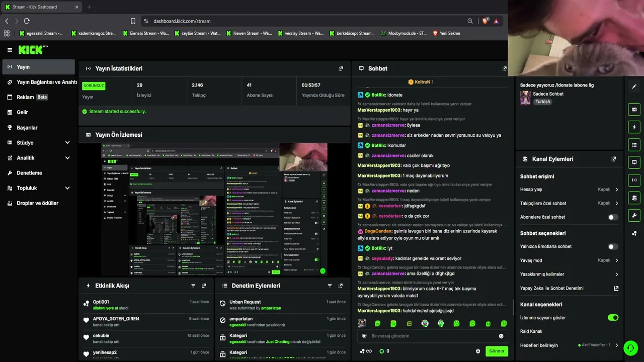Image resolution: width=644 pixels, height=362 pixels.
Task: Select Yayın in the sidebar
Action: [x=38, y=67]
